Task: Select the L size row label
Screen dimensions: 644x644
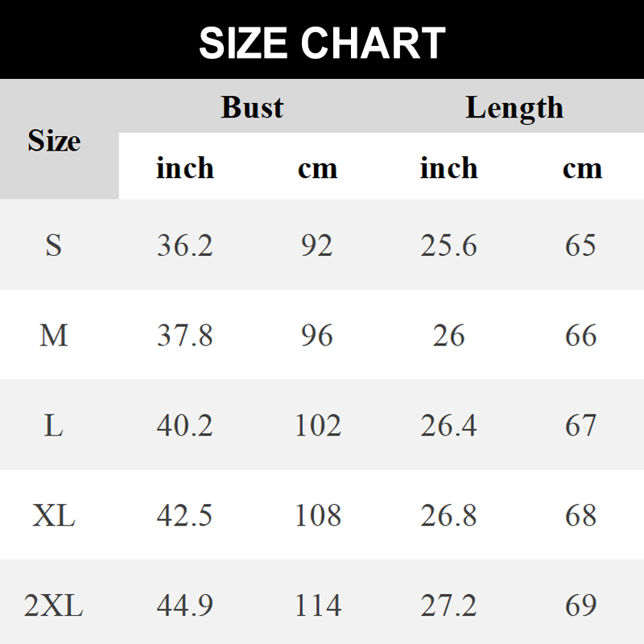Action: pos(53,425)
